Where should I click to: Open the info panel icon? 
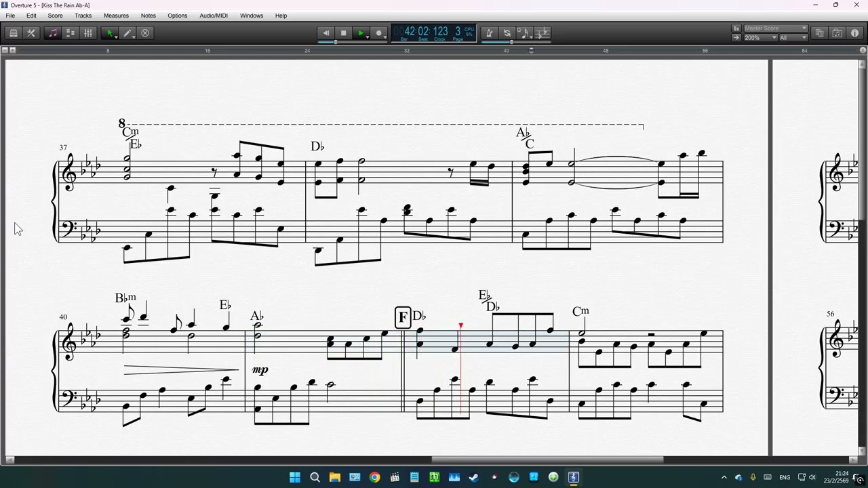854,33
